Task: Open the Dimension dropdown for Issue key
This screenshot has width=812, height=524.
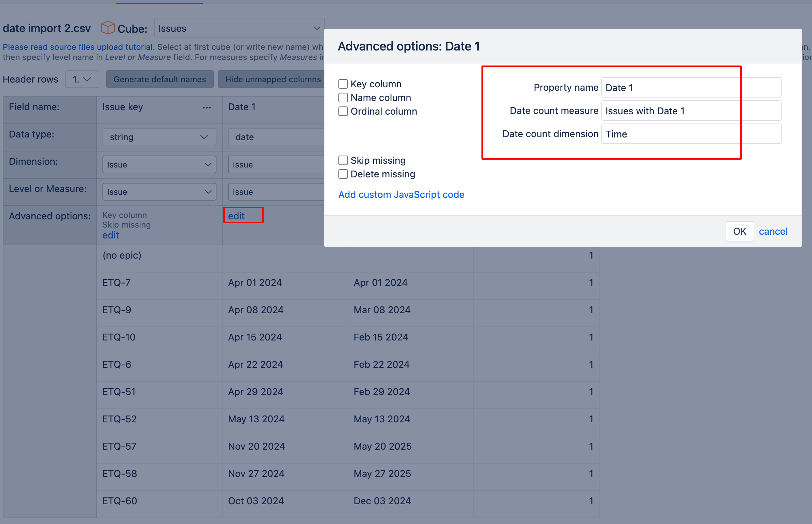Action: 159,164
